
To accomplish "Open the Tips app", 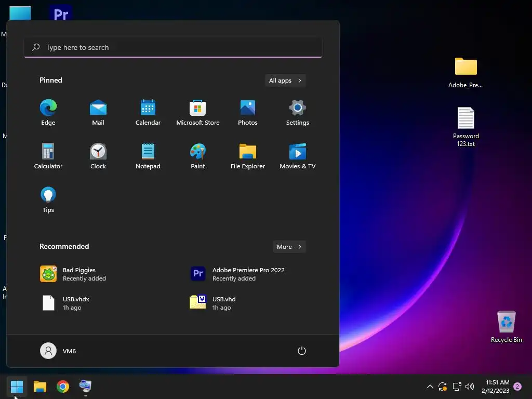I will click(48, 199).
